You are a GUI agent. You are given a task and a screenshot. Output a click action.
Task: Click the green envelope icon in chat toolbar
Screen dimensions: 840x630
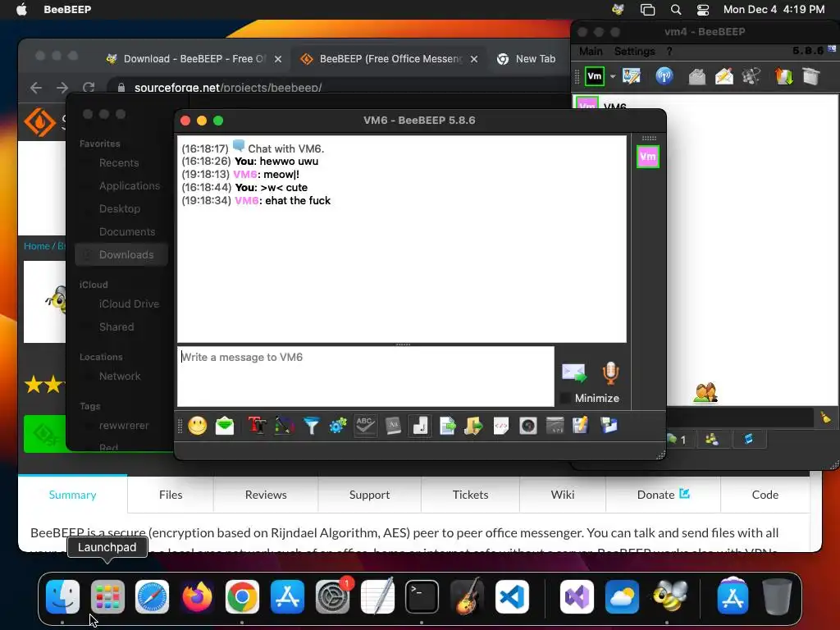pos(225,426)
